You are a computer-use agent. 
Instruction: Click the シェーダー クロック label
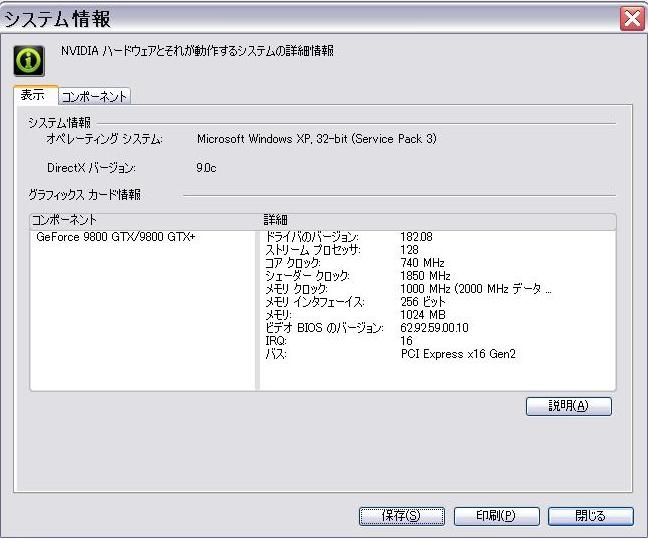tap(307, 276)
